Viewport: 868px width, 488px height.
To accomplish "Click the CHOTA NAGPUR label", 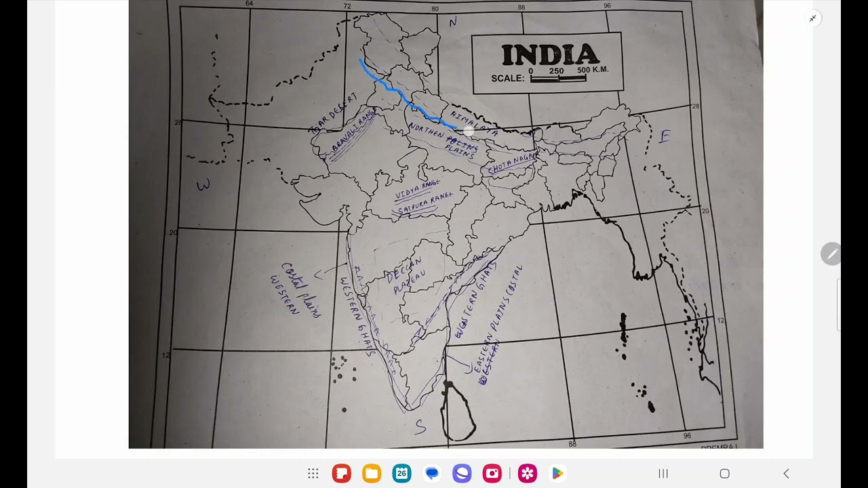I will (x=513, y=163).
